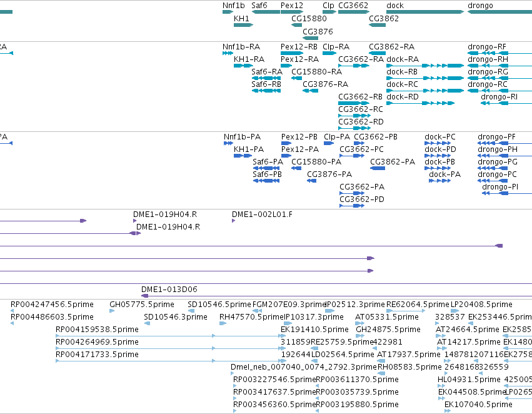Click the Saf6-RA transcript
This screenshot has width=532, height=414.
coord(266,78)
